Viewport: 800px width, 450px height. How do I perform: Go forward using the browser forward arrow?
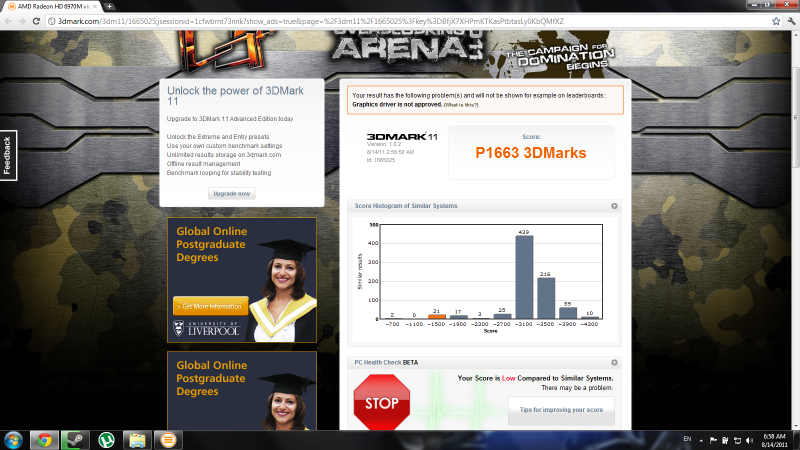tap(21, 21)
